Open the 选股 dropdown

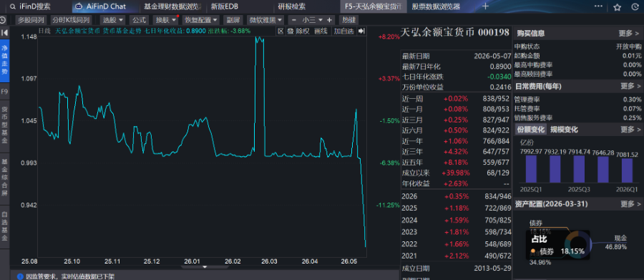click(113, 20)
